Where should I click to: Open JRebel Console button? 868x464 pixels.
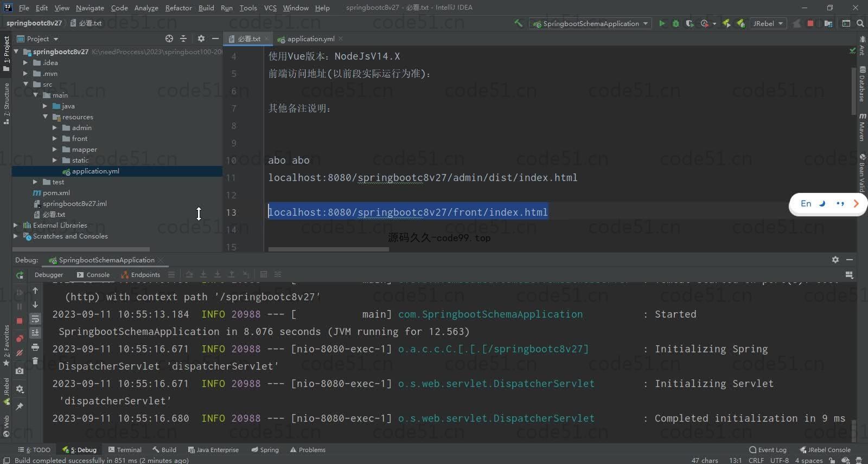pyautogui.click(x=825, y=450)
